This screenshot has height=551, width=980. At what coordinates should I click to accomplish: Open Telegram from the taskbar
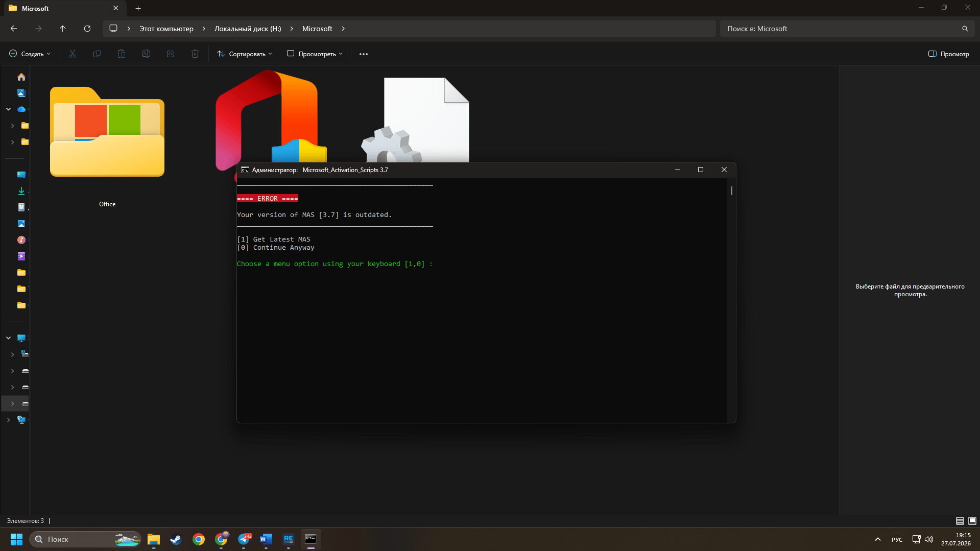pos(244,539)
